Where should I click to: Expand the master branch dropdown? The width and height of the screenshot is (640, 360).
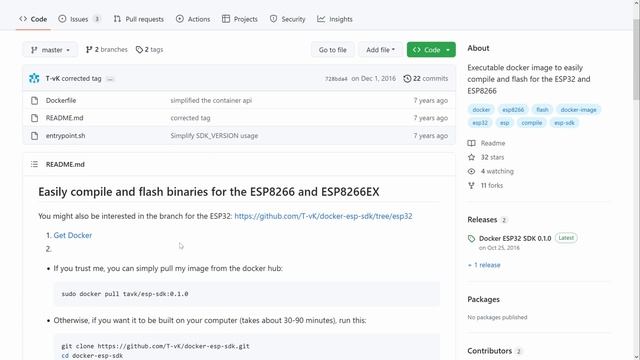[x=50, y=50]
